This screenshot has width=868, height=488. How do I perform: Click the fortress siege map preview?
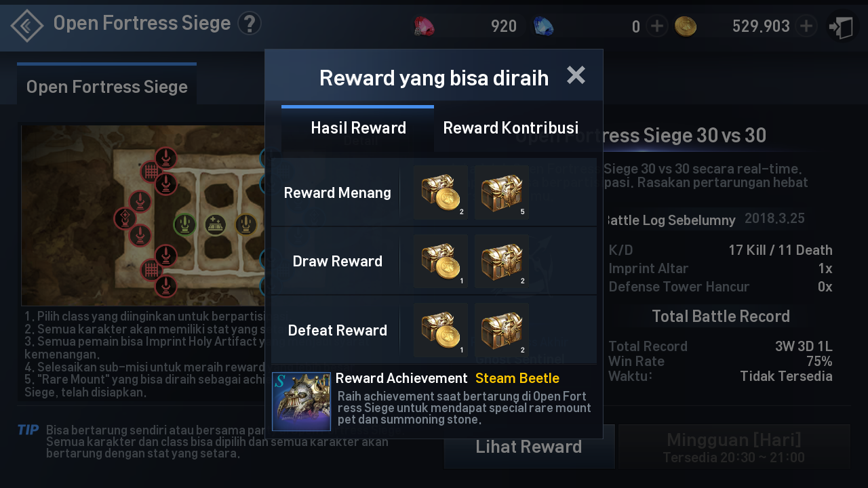click(144, 216)
